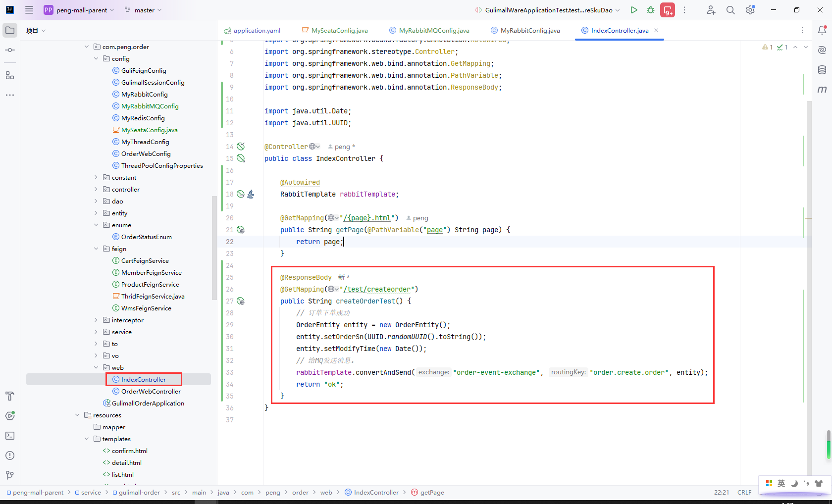The image size is (832, 504).
Task: Open the AI Assistant spiral icon
Action: click(822, 50)
